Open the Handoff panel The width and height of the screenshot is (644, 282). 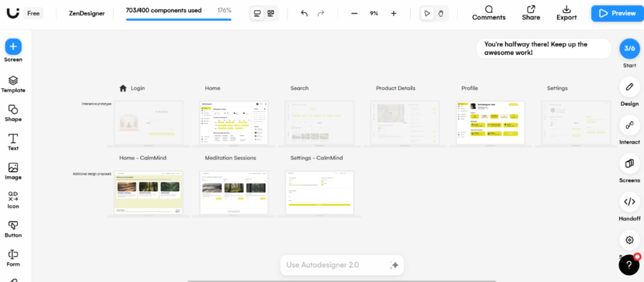coord(630,201)
